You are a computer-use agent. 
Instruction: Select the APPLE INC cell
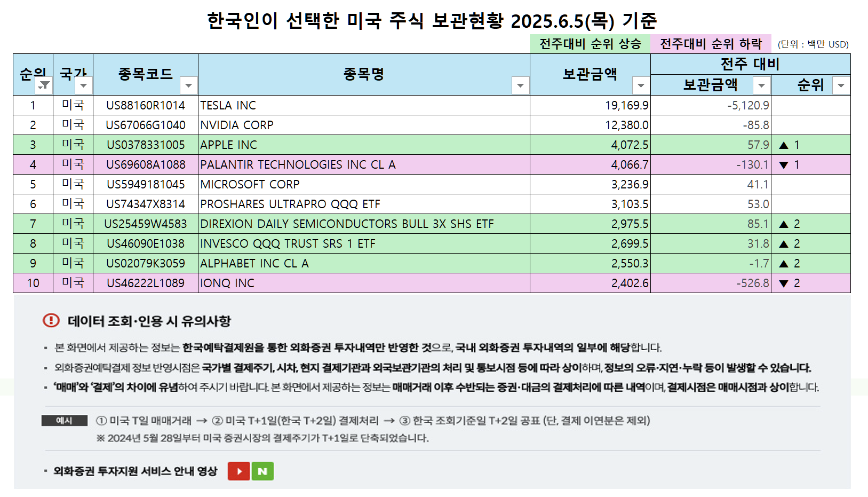click(364, 145)
